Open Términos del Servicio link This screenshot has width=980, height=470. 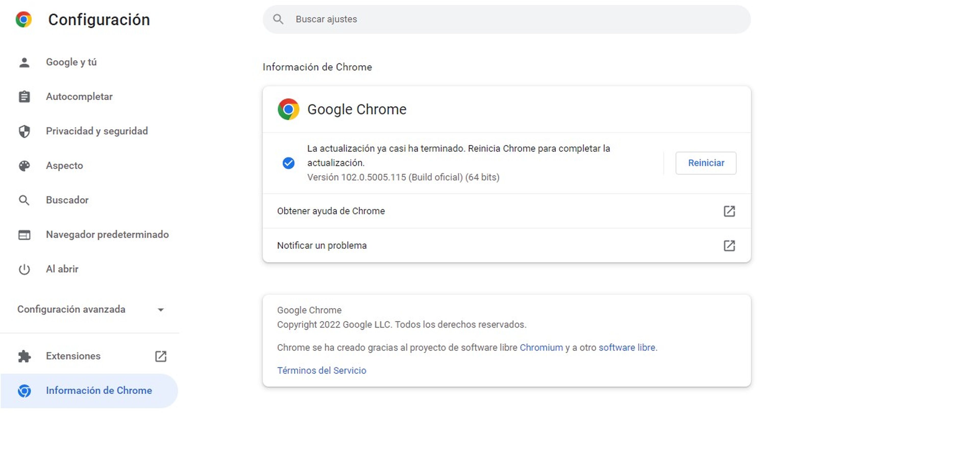coord(322,370)
